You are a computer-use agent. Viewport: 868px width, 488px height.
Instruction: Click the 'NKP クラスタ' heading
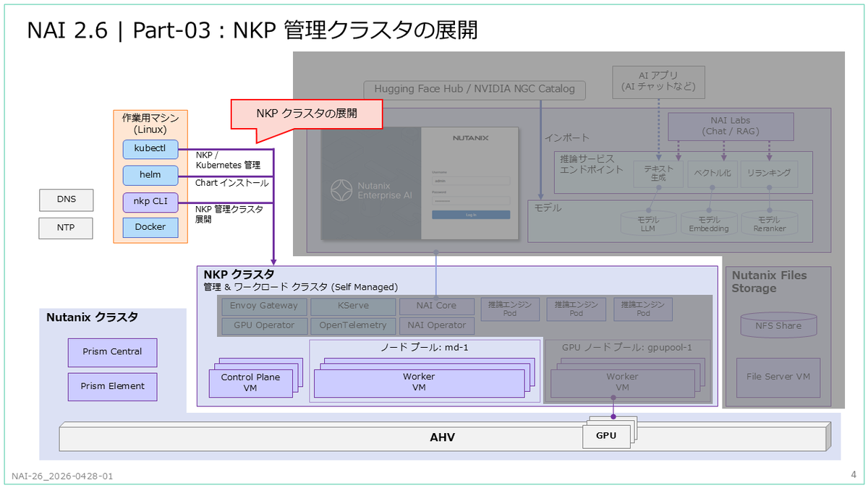239,275
